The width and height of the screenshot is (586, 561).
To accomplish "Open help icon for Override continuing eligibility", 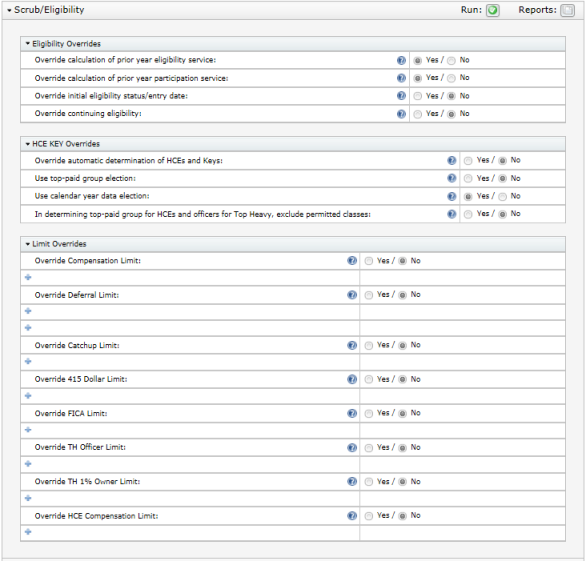I will (401, 114).
